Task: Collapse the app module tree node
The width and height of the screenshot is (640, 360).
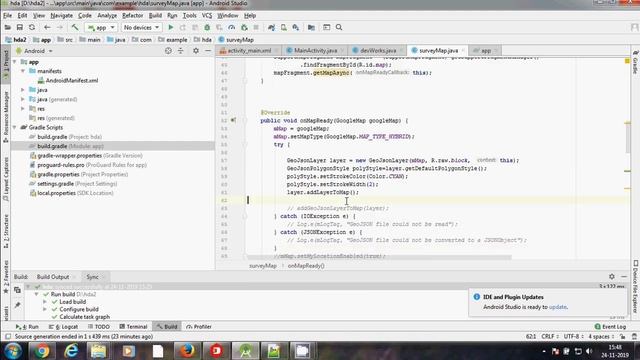Action: click(15, 62)
